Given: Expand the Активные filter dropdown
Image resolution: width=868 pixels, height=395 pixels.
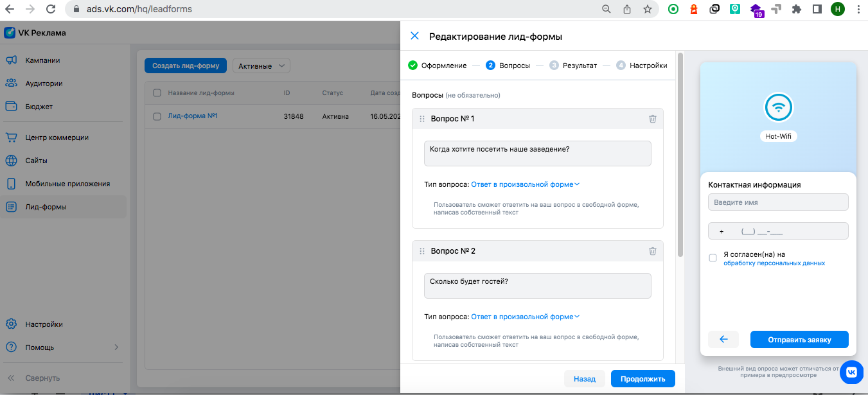Looking at the screenshot, I should tap(261, 66).
